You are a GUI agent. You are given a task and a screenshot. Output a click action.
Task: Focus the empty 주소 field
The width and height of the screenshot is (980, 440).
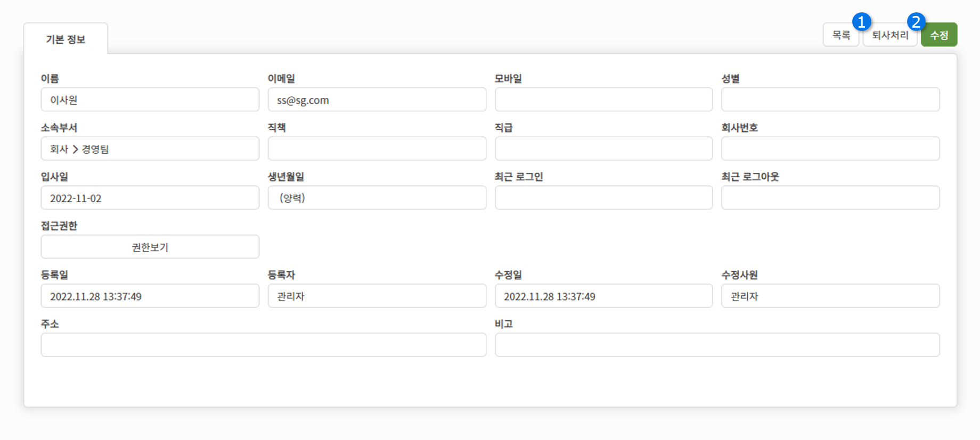pyautogui.click(x=264, y=345)
